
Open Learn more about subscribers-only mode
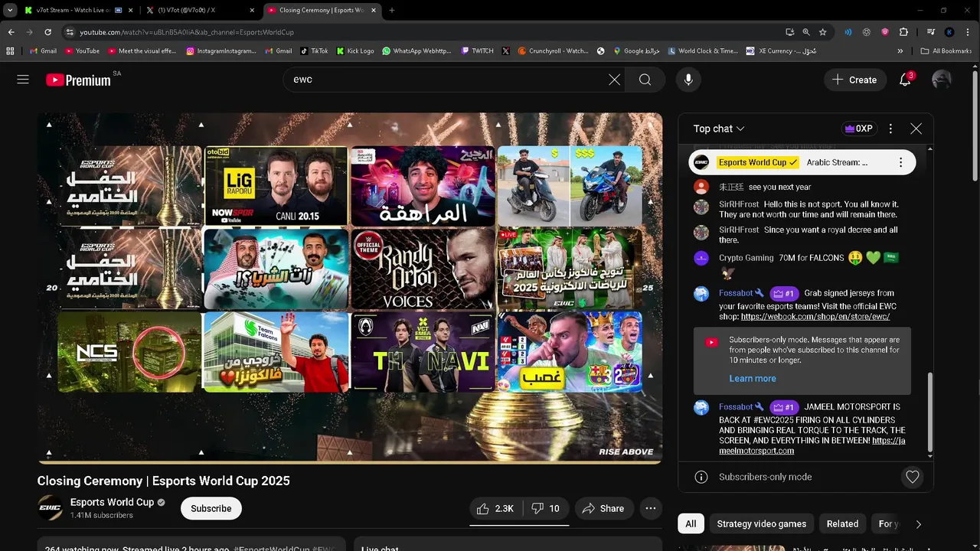pyautogui.click(x=753, y=378)
